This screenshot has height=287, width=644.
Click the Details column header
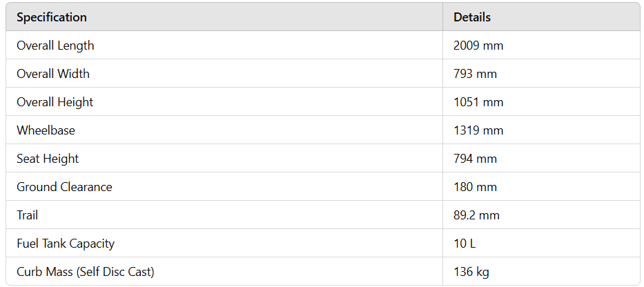point(472,17)
